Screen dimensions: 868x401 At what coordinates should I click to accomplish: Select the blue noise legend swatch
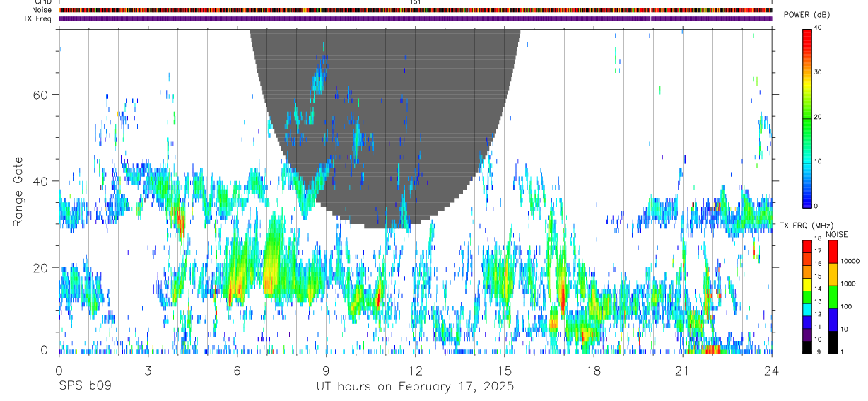[833, 320]
